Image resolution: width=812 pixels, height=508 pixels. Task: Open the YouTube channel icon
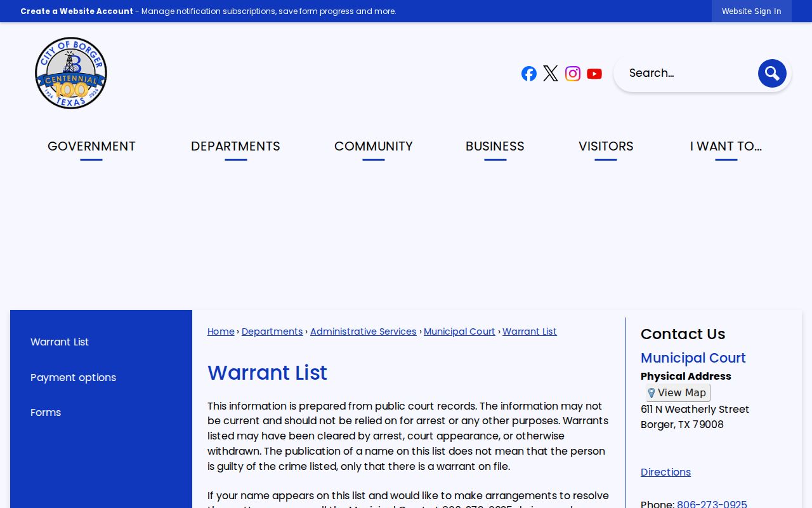coord(594,74)
